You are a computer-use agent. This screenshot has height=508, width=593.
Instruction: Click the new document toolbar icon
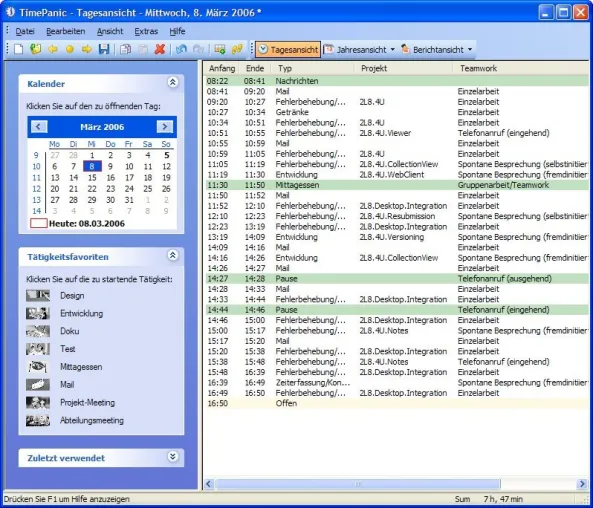pyautogui.click(x=19, y=50)
